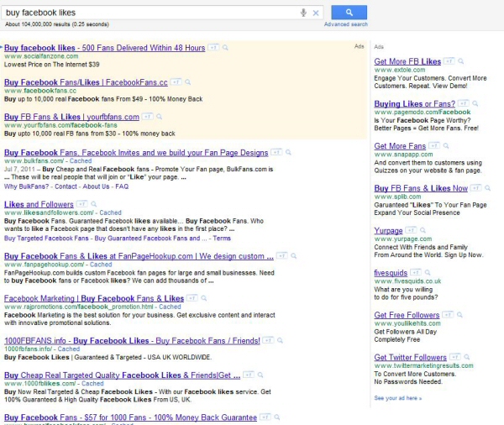Clear the search box with the X icon

[316, 13]
